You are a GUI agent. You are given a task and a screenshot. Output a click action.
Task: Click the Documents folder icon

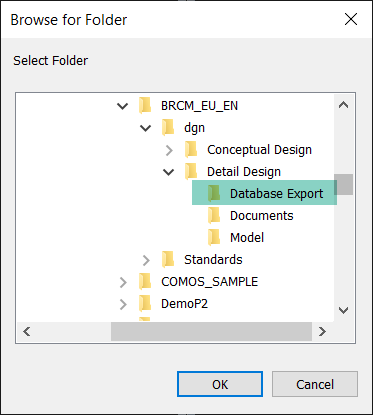(214, 216)
